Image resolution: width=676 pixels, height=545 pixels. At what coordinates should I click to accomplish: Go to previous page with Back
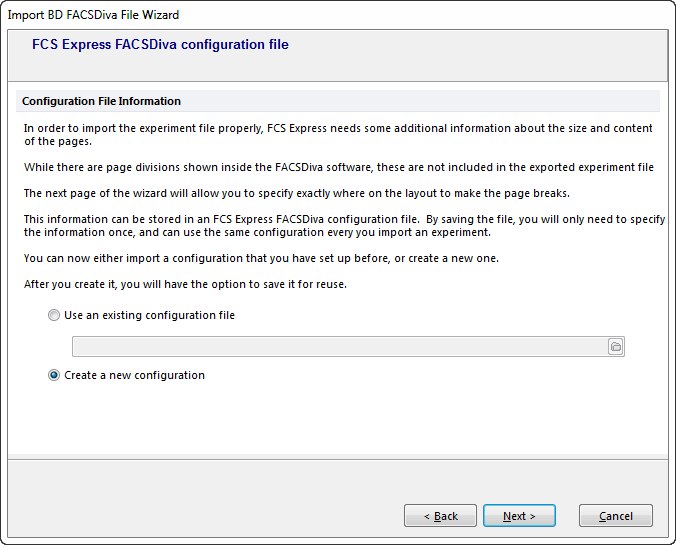click(440, 516)
